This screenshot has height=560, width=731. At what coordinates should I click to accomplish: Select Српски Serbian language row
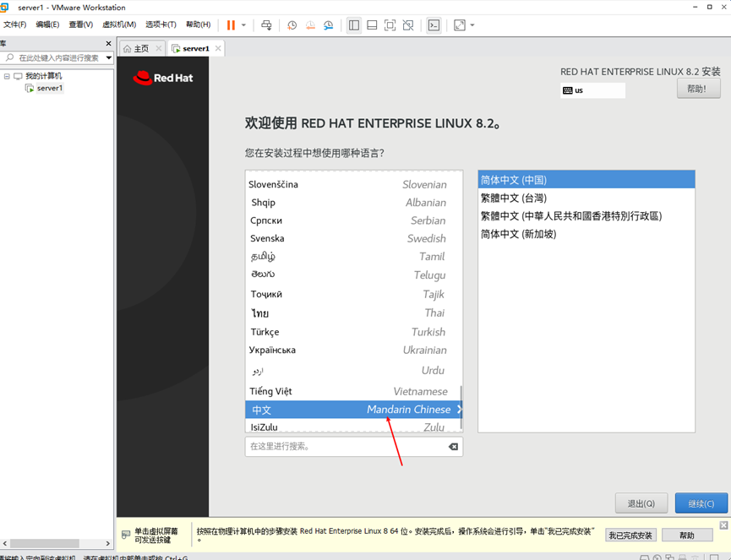[x=353, y=220]
